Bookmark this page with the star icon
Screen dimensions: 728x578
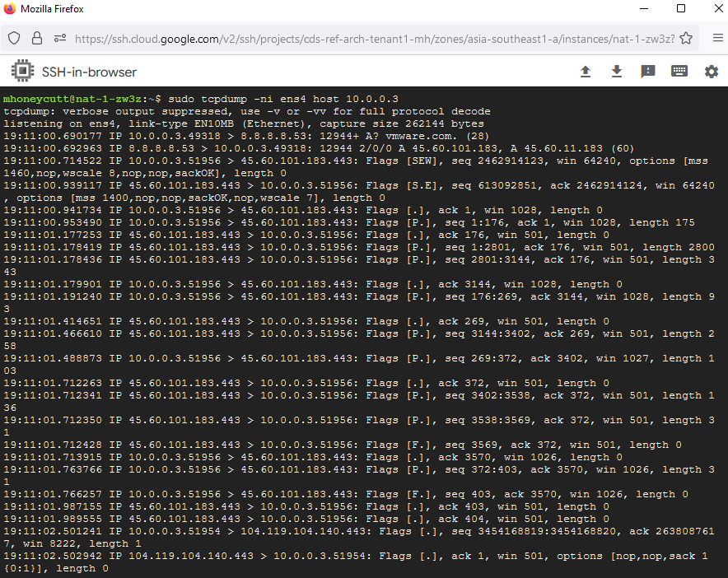pos(686,39)
